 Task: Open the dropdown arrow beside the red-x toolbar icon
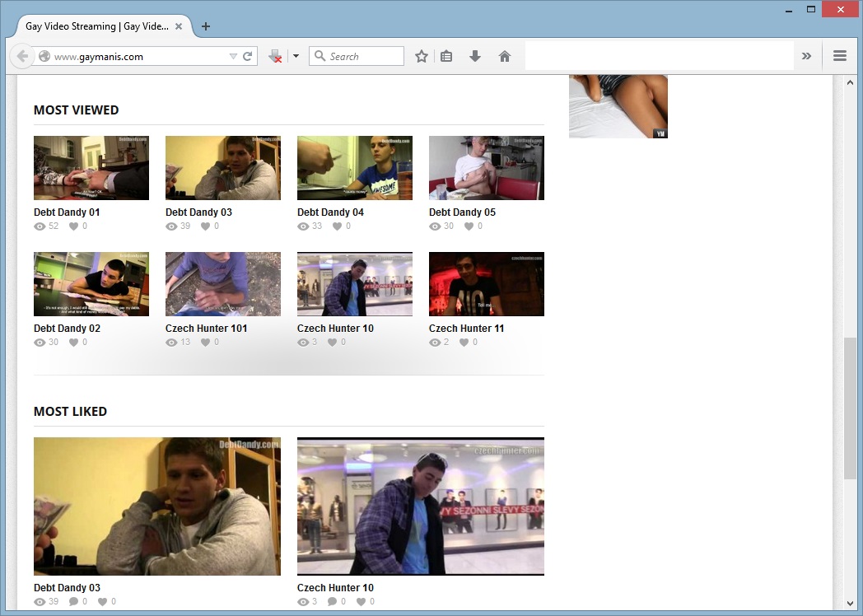point(295,57)
